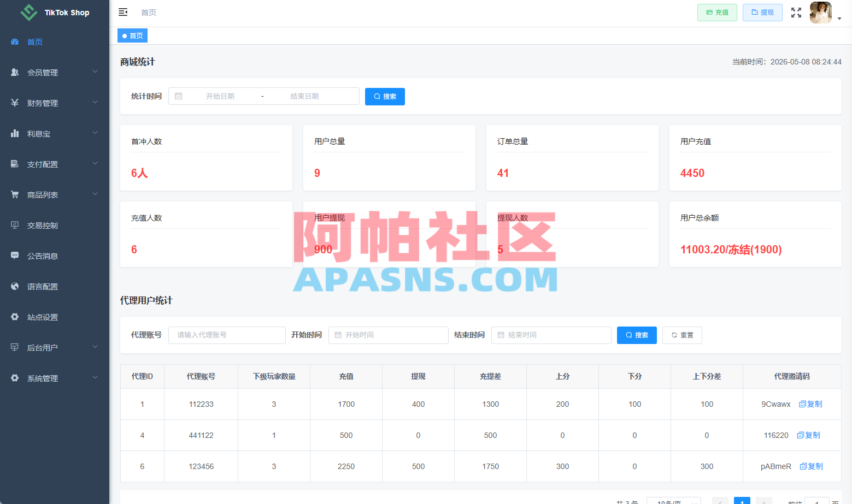Screen dimensions: 852x504
Task: Click the 开始日期 start date field
Action: pyautogui.click(x=220, y=96)
